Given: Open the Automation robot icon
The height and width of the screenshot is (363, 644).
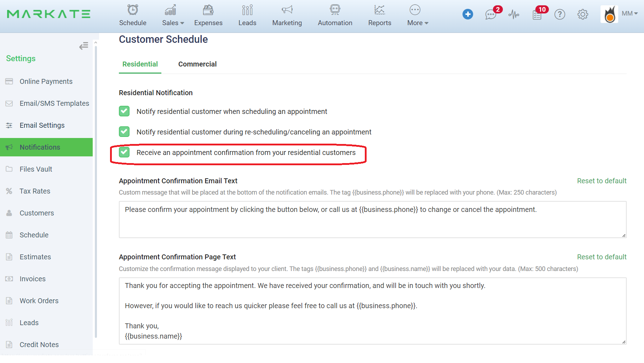Looking at the screenshot, I should pyautogui.click(x=335, y=10).
